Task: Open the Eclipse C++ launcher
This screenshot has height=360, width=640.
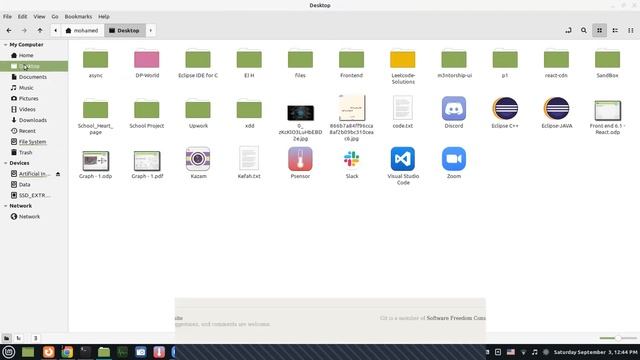Action: point(505,109)
